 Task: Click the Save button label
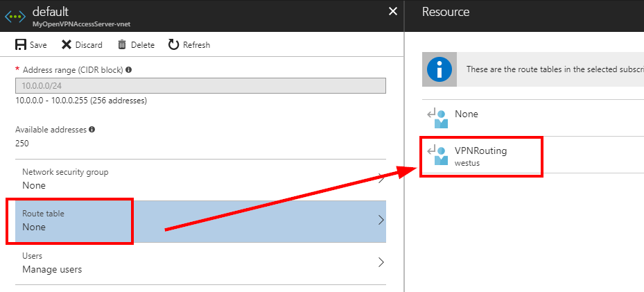[38, 45]
